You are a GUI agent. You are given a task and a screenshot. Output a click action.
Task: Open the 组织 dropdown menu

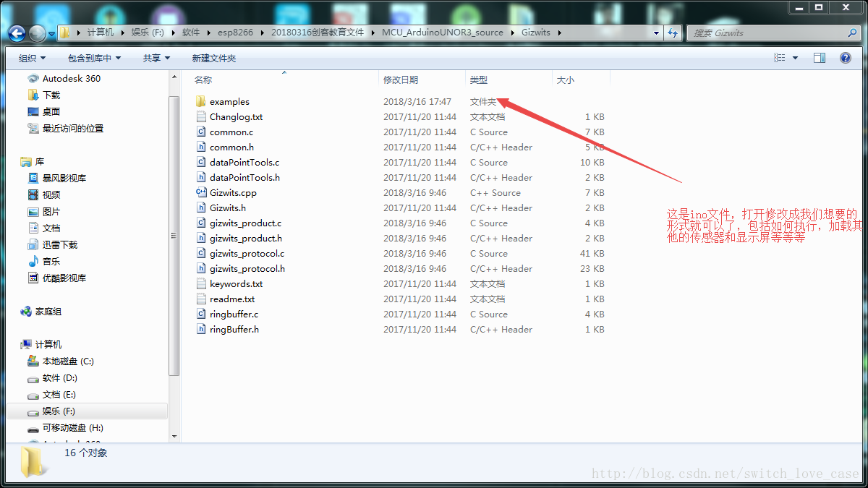pos(32,58)
